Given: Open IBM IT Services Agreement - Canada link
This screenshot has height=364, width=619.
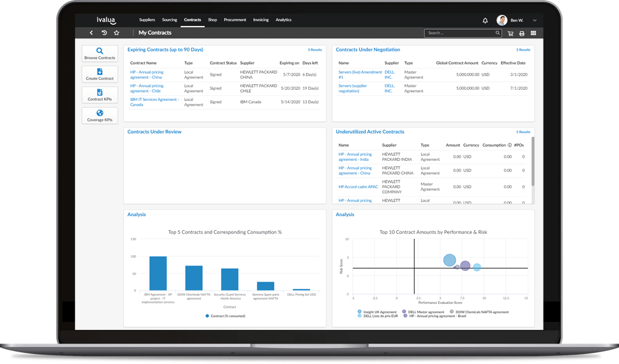Looking at the screenshot, I should click(154, 102).
